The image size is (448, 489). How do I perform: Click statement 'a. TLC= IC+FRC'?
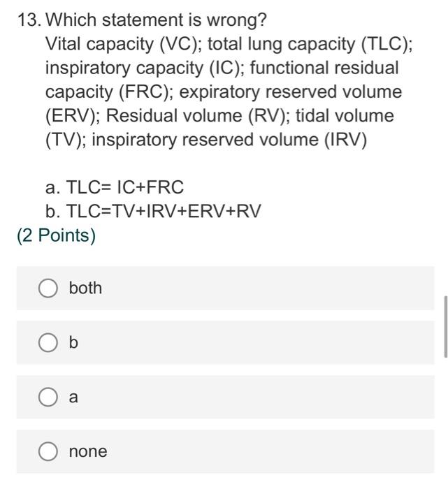[x=115, y=187]
